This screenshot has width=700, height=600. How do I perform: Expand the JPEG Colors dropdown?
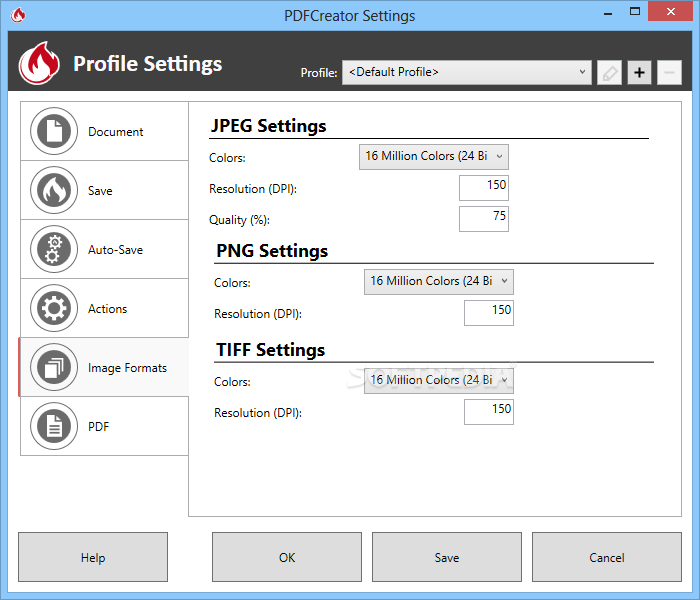tap(434, 157)
